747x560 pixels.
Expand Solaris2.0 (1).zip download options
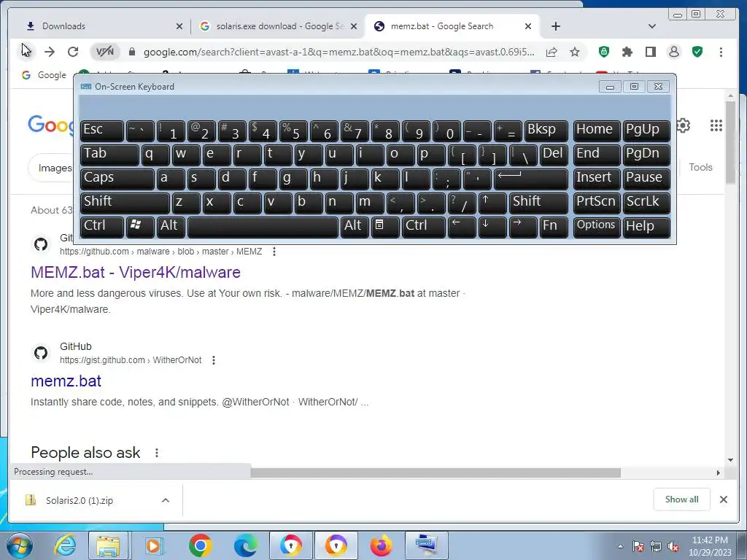(166, 500)
